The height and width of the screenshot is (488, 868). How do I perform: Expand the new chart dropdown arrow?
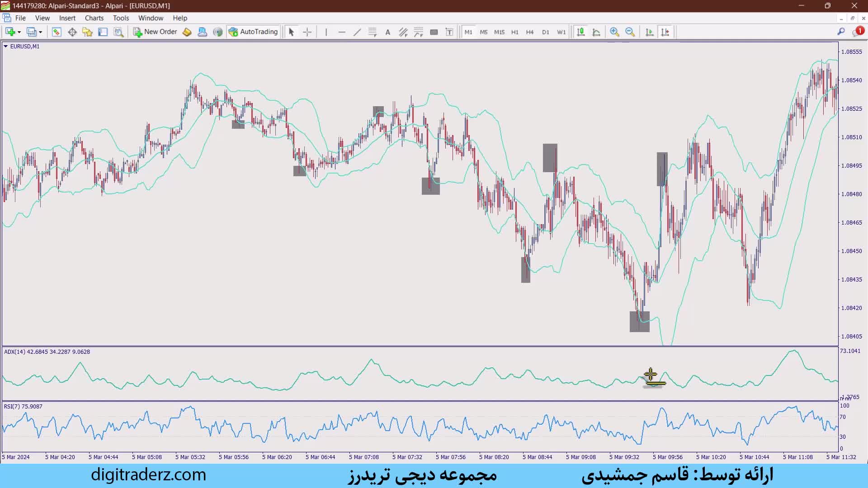(x=19, y=32)
